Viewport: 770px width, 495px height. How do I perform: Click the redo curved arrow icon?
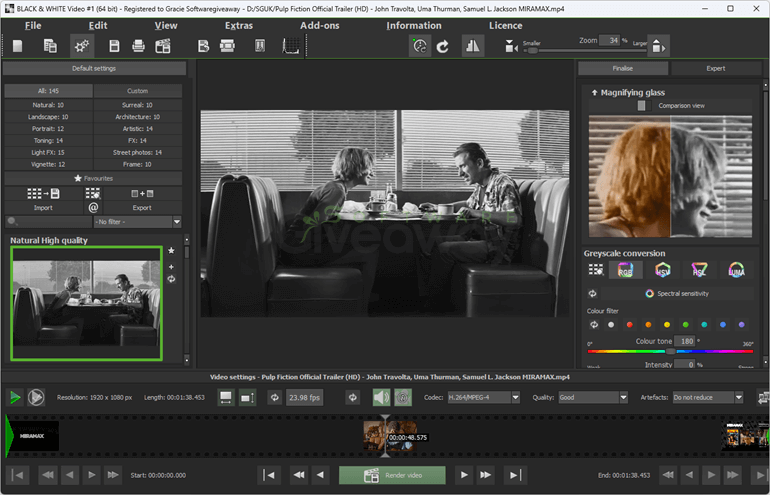point(443,47)
